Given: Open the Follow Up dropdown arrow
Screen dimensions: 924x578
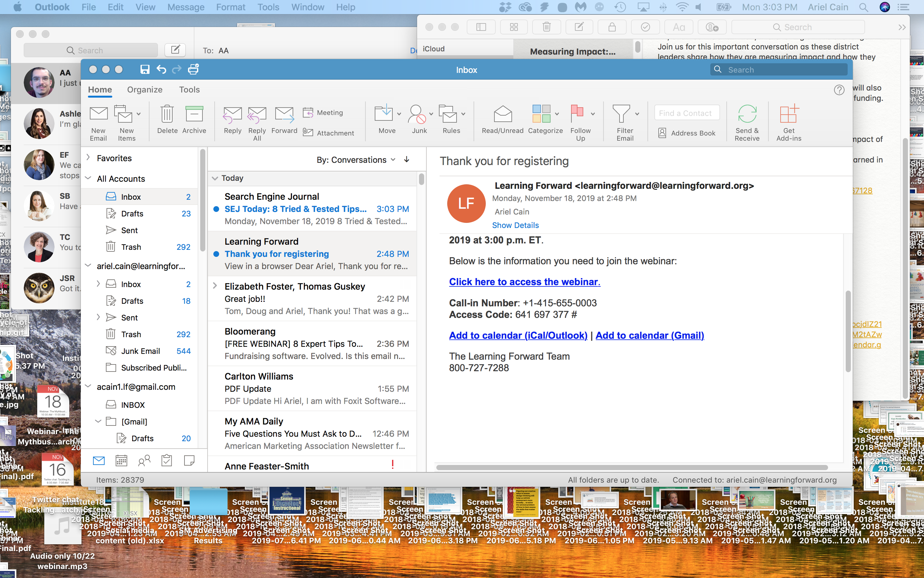Looking at the screenshot, I should point(593,114).
